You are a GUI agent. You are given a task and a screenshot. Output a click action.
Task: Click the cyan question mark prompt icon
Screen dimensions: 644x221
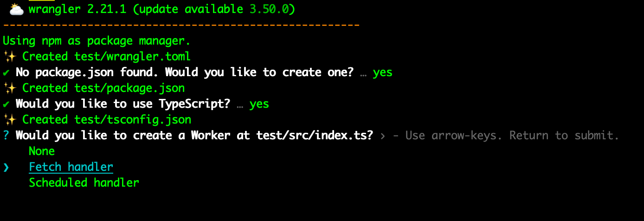point(6,136)
